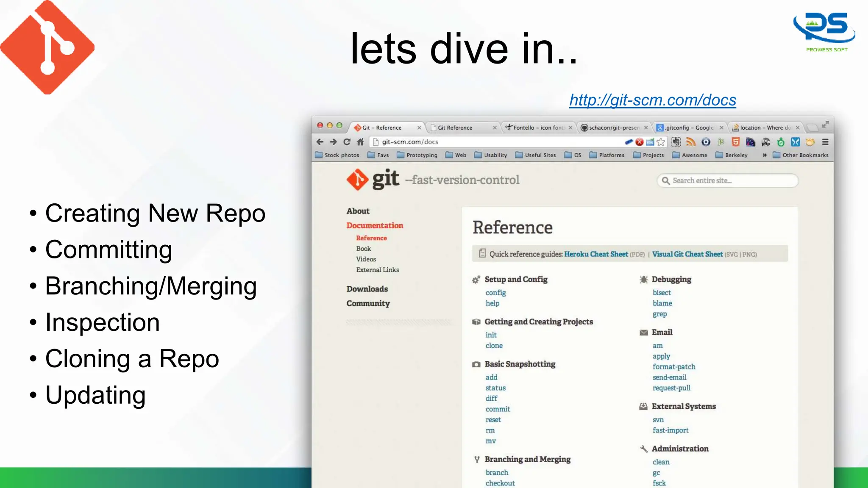Open the Downloads sidebar section
Image resolution: width=868 pixels, height=488 pixels.
click(367, 289)
